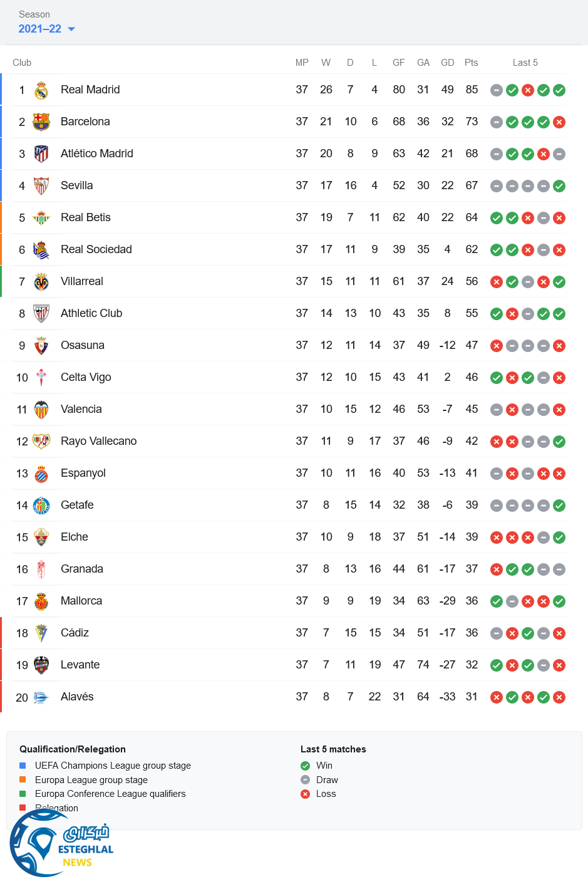Open the Real Betis team link

(x=85, y=217)
